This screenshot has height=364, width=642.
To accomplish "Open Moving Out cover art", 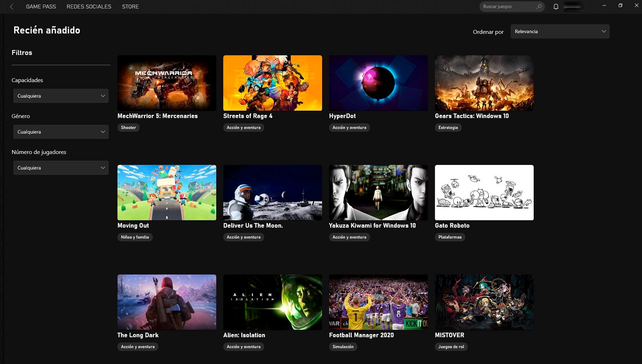I will coord(167,192).
